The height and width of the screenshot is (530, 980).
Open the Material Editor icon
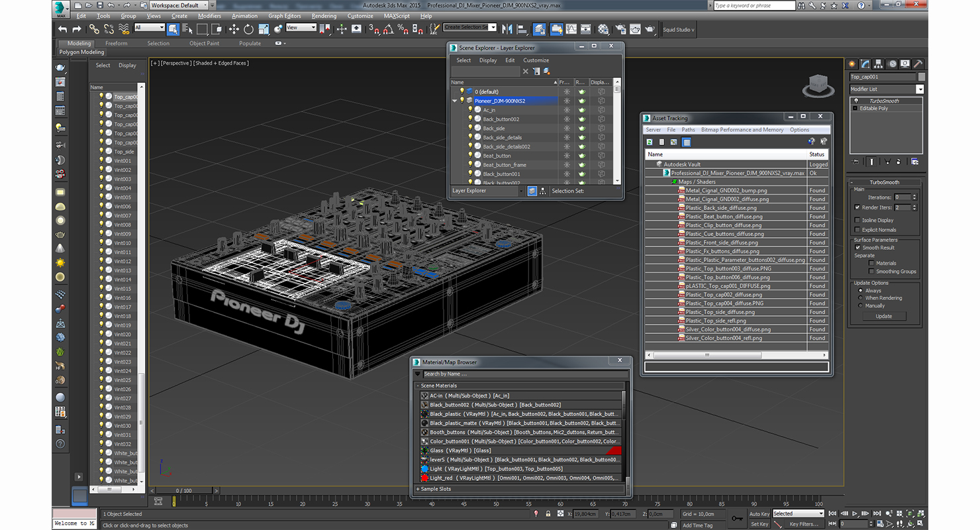click(603, 29)
